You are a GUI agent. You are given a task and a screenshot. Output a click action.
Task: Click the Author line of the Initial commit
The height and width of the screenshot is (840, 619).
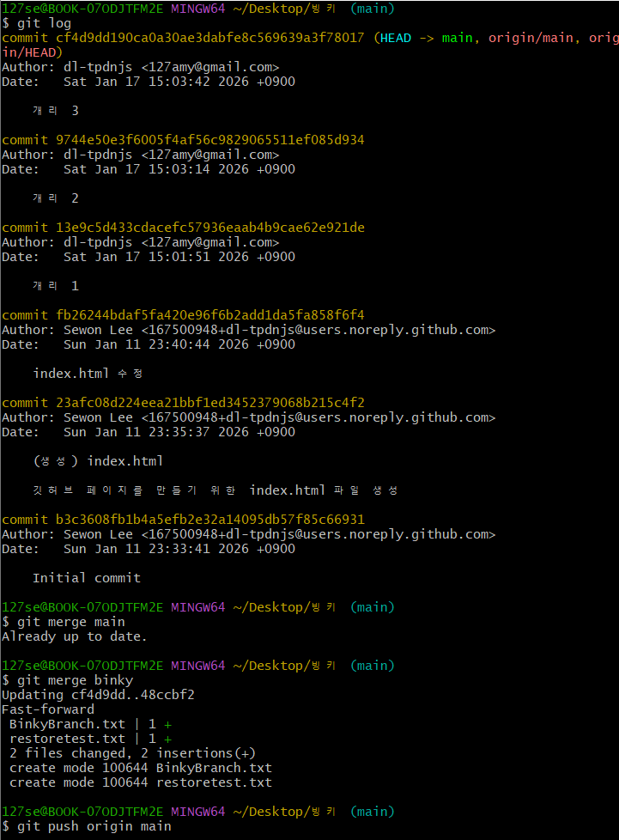pos(248,534)
